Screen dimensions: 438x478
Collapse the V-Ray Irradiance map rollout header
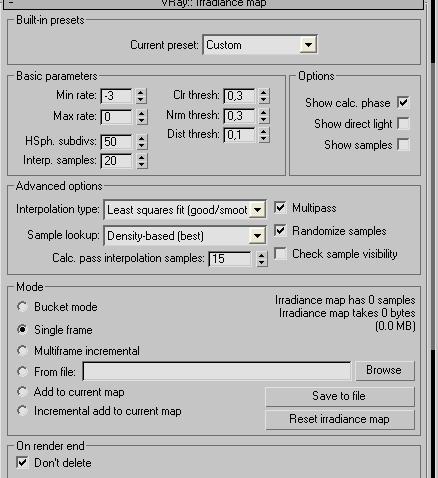click(213, 4)
